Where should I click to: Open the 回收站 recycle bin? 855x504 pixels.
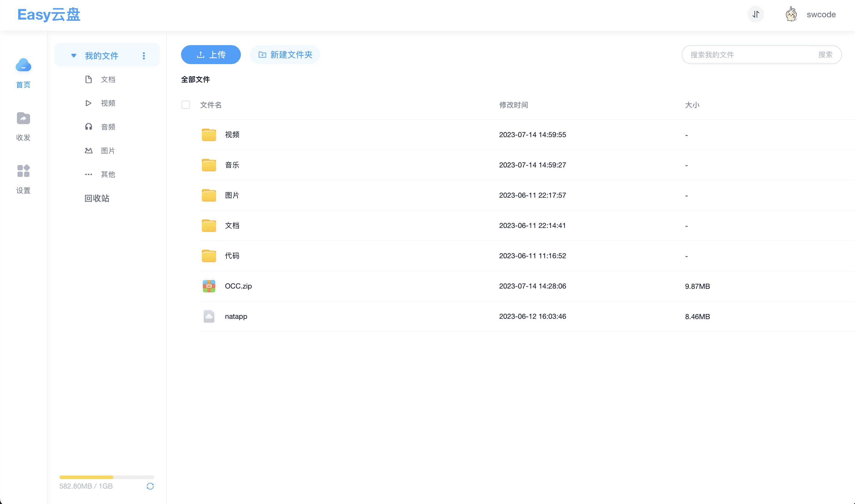click(97, 198)
